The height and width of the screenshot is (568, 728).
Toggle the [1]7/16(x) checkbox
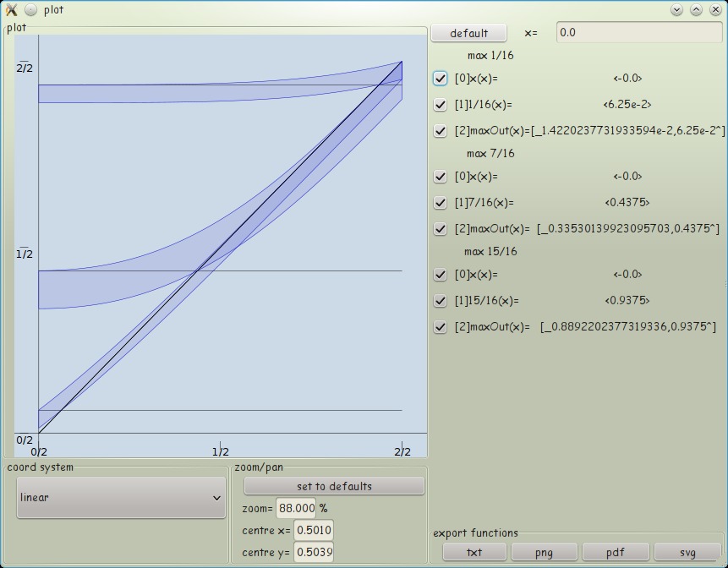point(441,203)
